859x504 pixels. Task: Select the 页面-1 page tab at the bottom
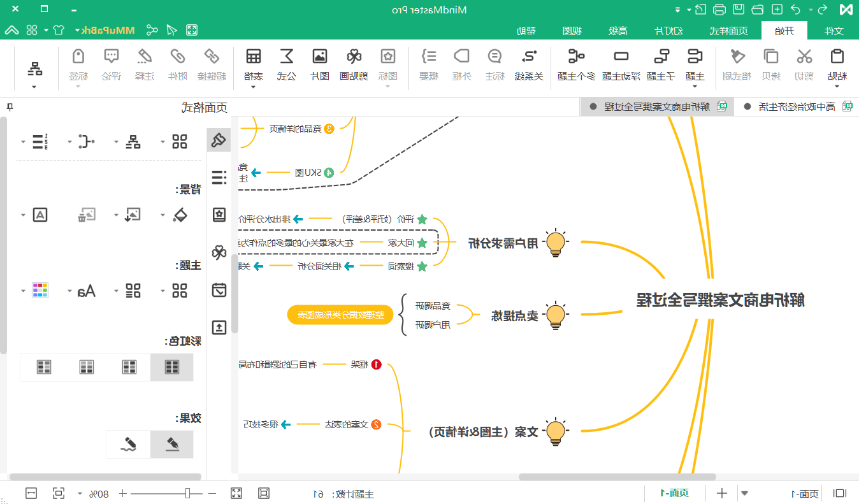tap(675, 493)
